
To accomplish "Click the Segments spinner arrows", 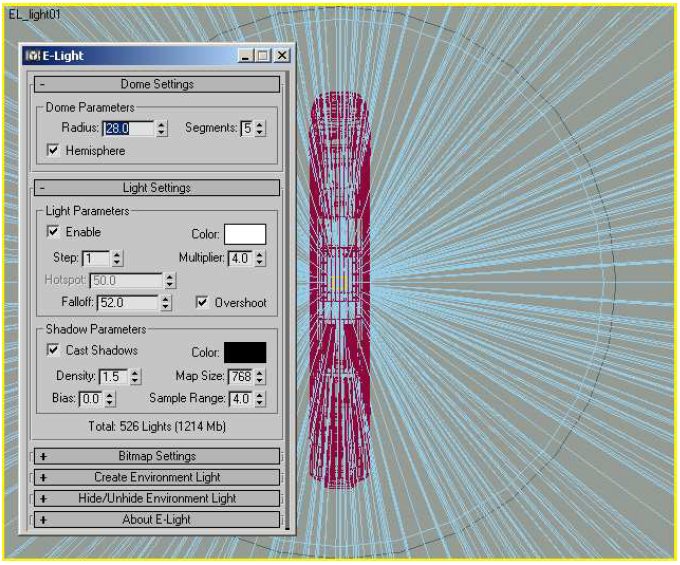I will tap(259, 128).
